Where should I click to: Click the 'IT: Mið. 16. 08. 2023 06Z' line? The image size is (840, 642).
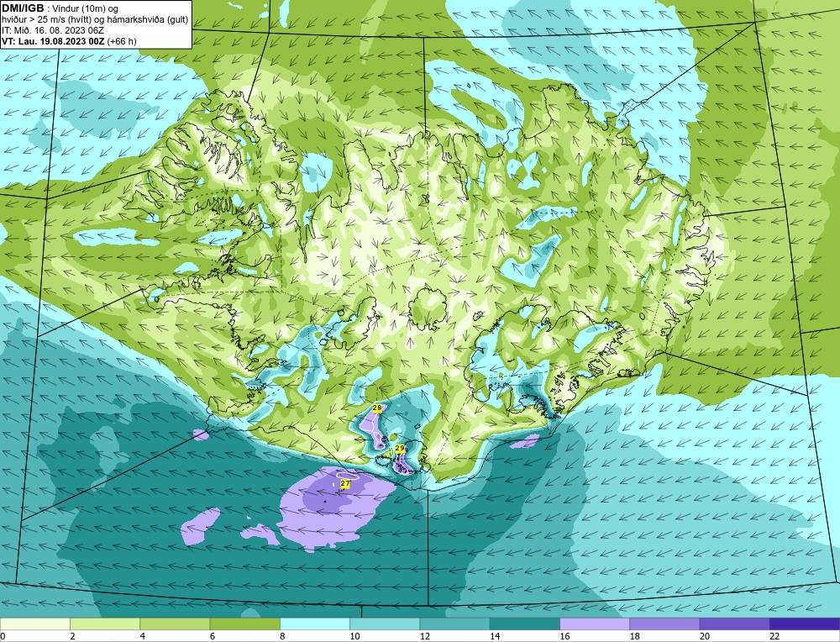52,30
